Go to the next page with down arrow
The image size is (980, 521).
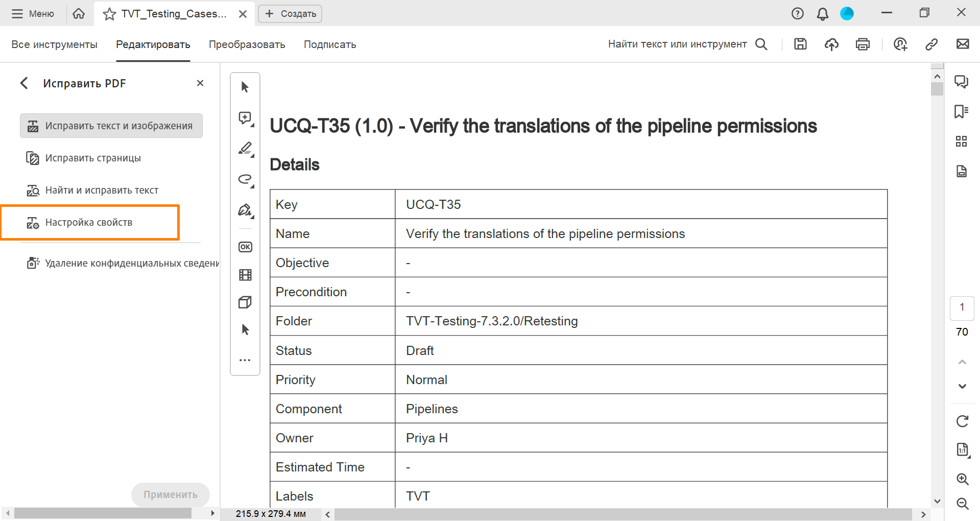[962, 386]
